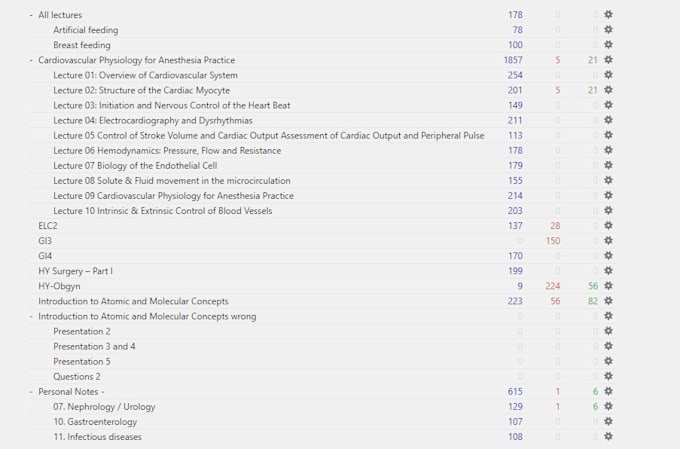680x449 pixels.
Task: Open Lecture 04: Electrocardiography and Dysrhythmias
Action: click(153, 120)
